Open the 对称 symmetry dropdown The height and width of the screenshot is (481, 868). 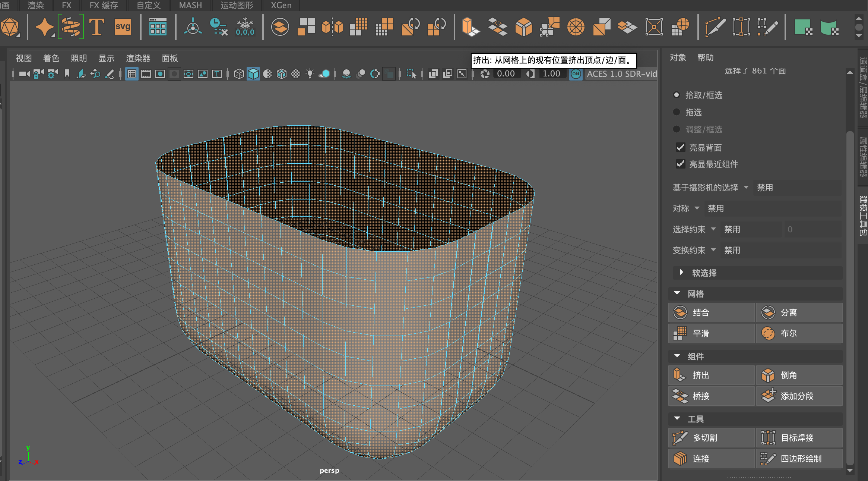click(697, 208)
